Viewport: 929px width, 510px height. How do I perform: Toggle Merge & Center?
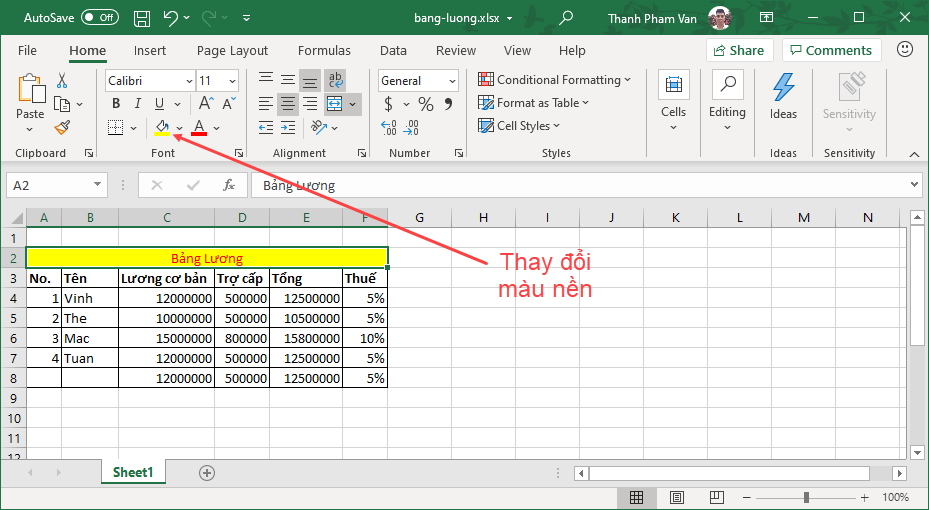tap(335, 104)
